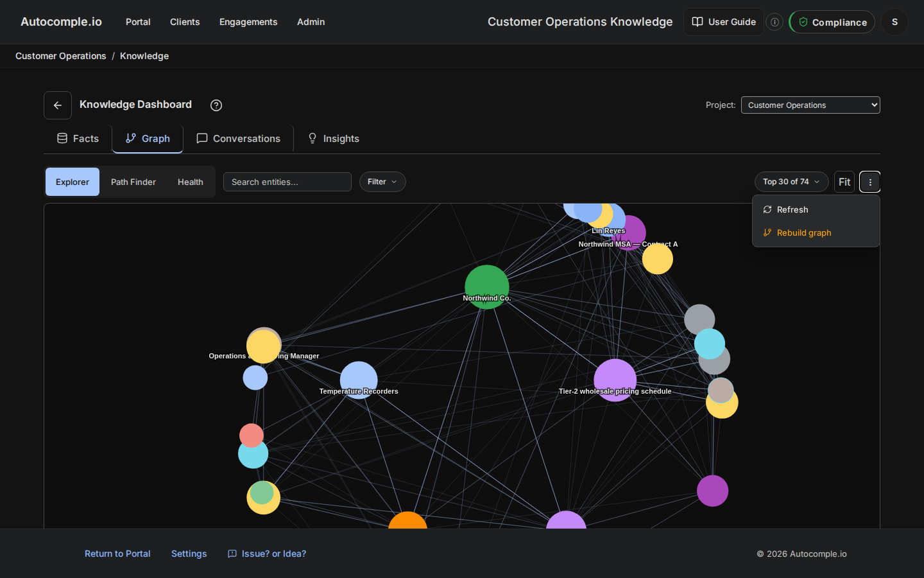This screenshot has width=924, height=578.
Task: Select the Temperature Recorders node
Action: click(359, 380)
